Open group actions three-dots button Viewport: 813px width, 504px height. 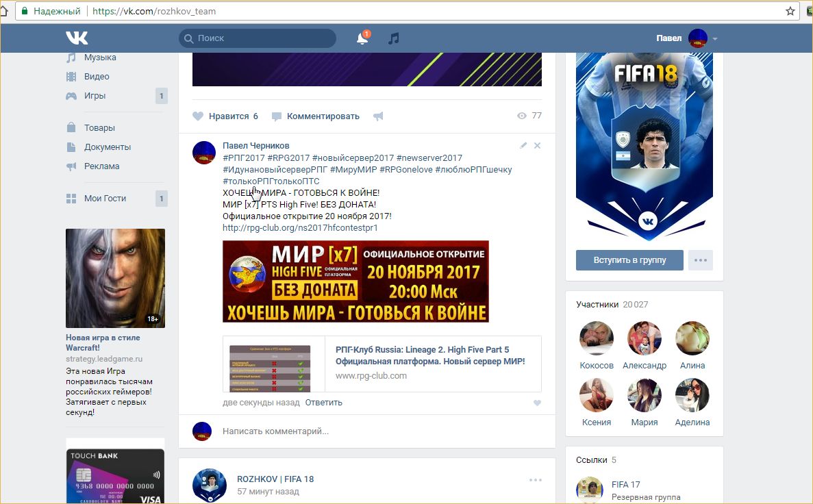coord(700,260)
